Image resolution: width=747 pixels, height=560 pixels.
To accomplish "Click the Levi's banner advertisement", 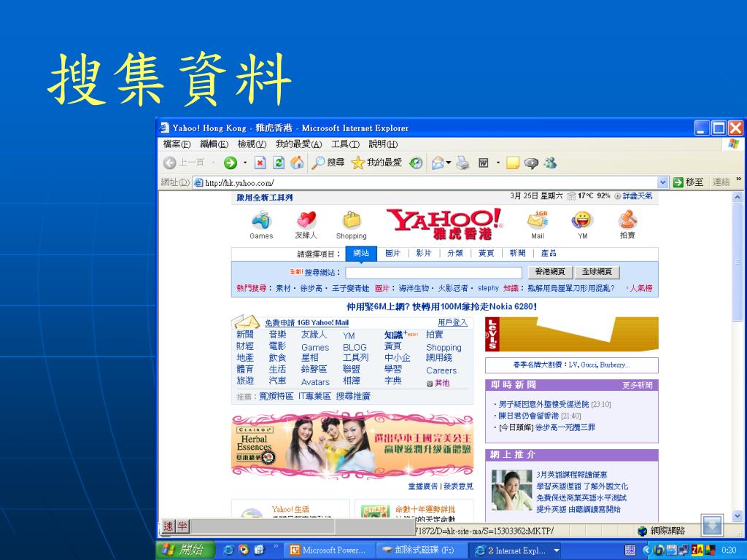I will tap(572, 334).
